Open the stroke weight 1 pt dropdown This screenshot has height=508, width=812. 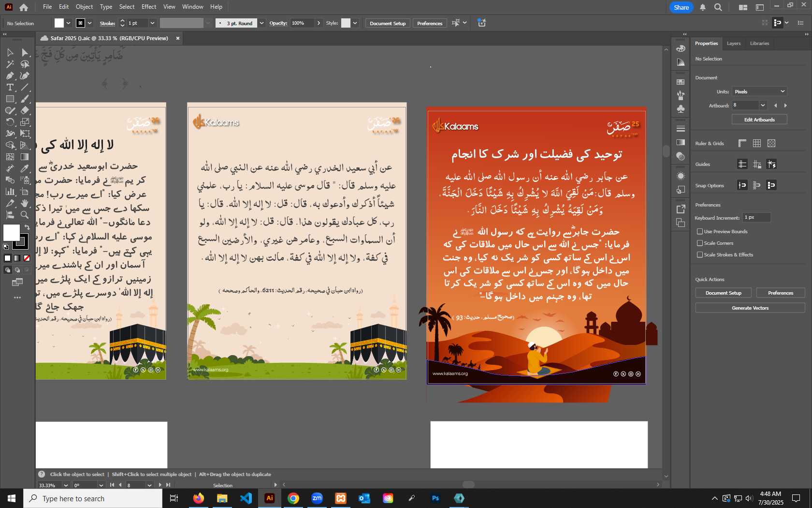pos(152,23)
